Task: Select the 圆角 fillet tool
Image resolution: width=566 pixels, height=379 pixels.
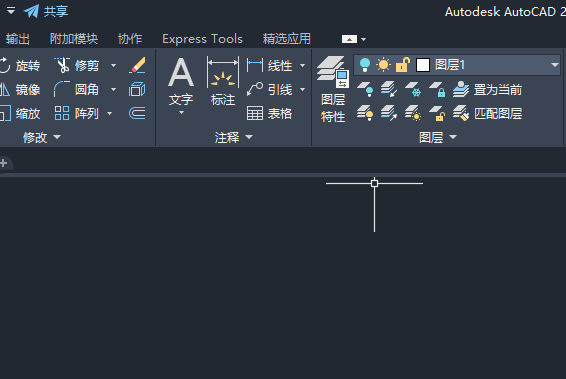Action: [x=76, y=90]
